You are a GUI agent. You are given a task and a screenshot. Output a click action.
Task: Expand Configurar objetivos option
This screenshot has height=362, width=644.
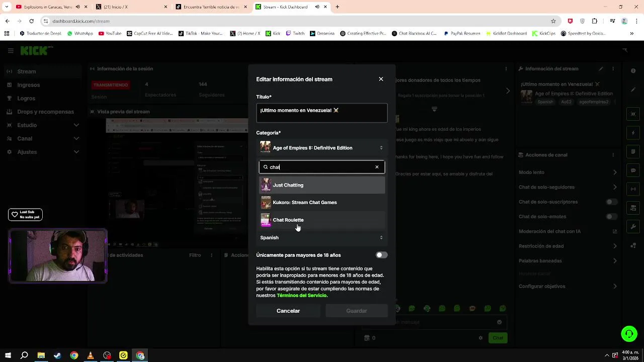click(x=568, y=287)
